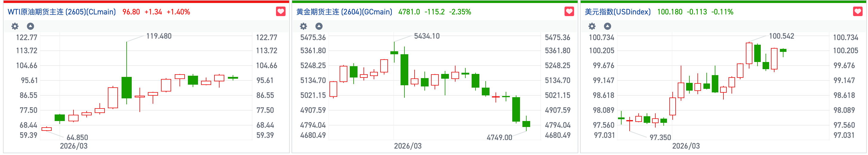This screenshot has height=155, width=868.
Task: Collapse the gold futures chart panel
Action: 319,26
